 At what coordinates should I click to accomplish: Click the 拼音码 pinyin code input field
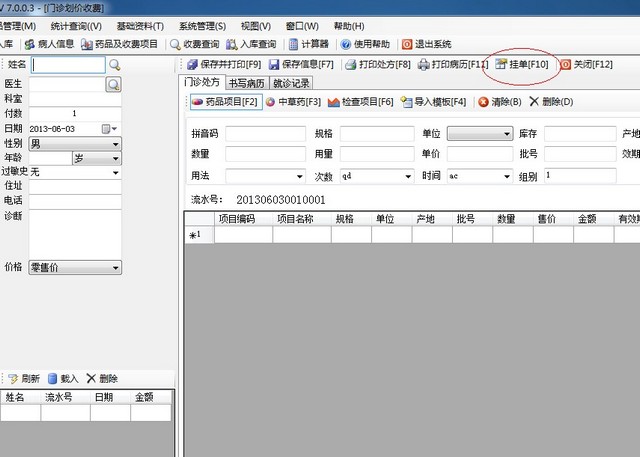(263, 133)
